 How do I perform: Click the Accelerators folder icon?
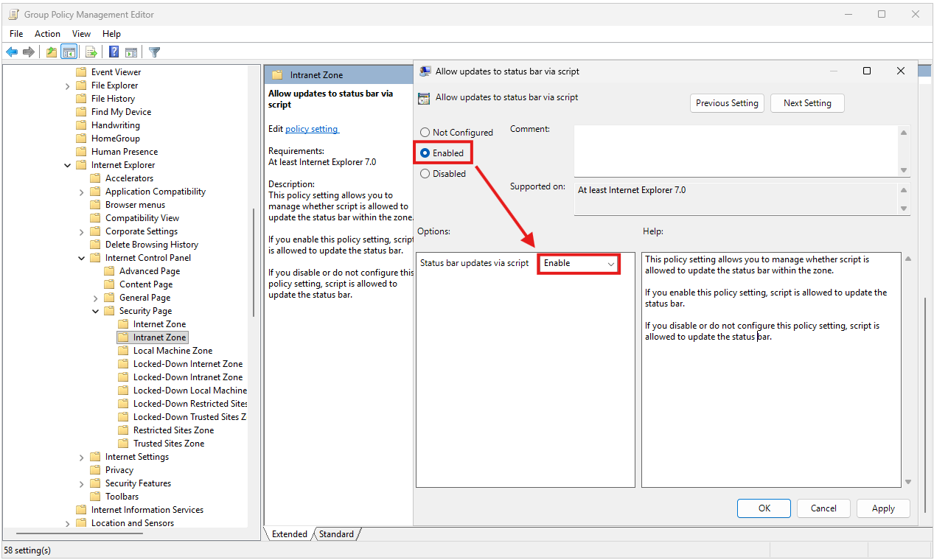click(95, 178)
